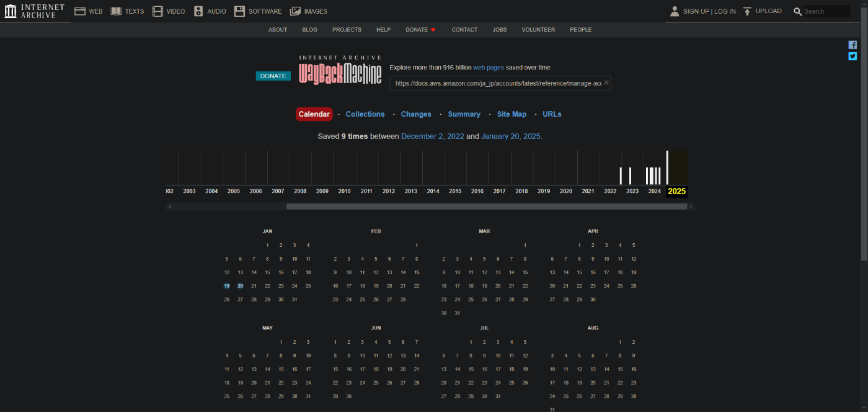868x412 pixels.
Task: Open the December 2, 2022 link
Action: click(x=432, y=137)
